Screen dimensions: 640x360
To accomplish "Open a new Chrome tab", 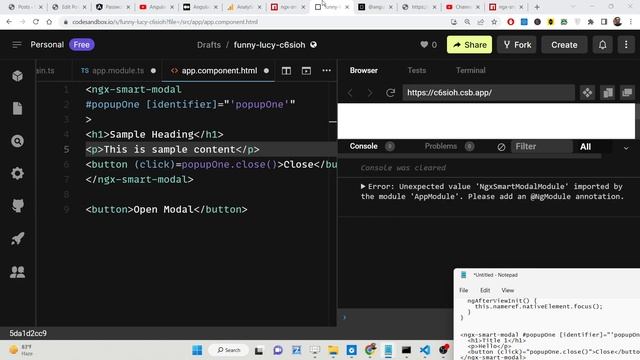I will tap(537, 7).
